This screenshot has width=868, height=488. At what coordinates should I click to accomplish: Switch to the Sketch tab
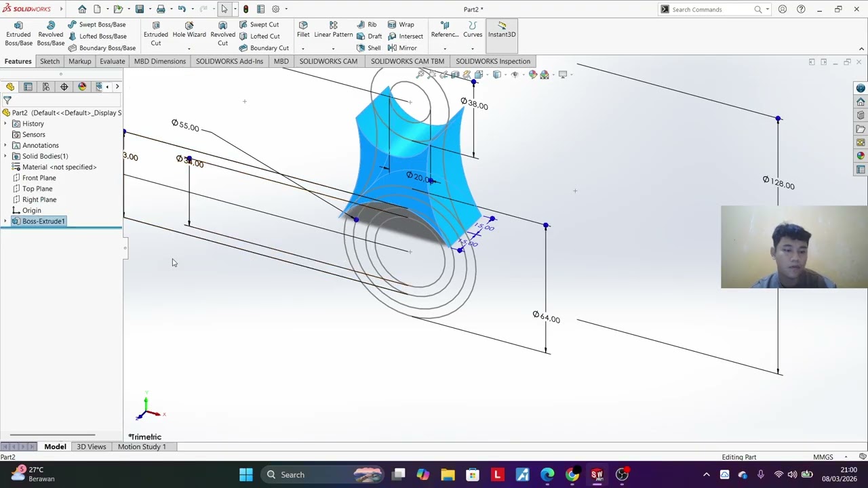(50, 61)
